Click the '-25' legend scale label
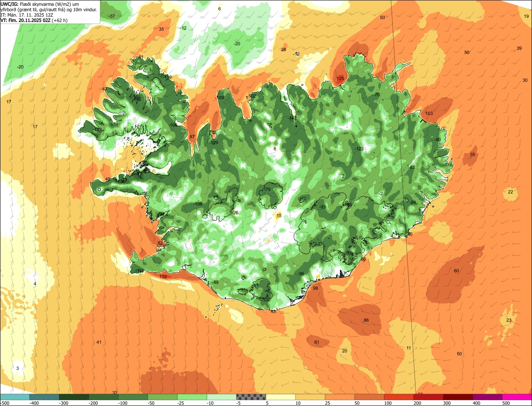532x406 pixels. [x=181, y=403]
